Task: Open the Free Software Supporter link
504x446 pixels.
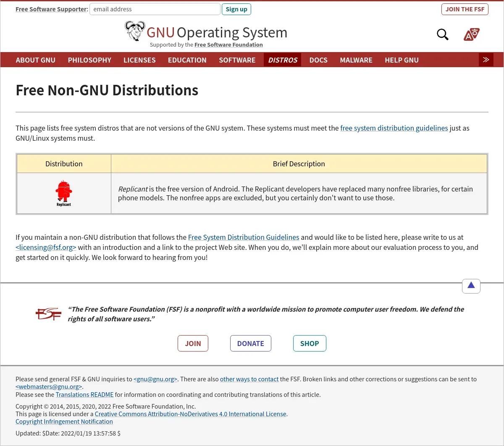Action: click(x=51, y=9)
